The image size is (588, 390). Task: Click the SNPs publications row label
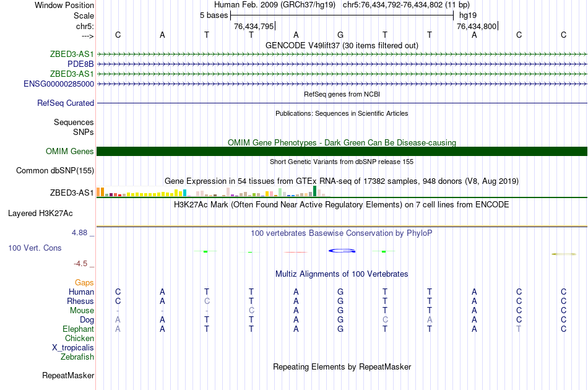click(x=84, y=132)
